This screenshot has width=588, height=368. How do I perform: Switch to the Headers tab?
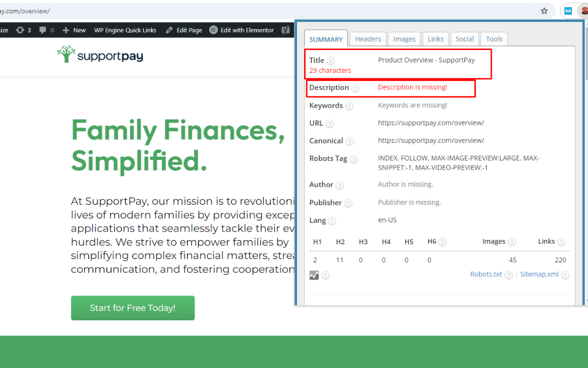point(368,39)
